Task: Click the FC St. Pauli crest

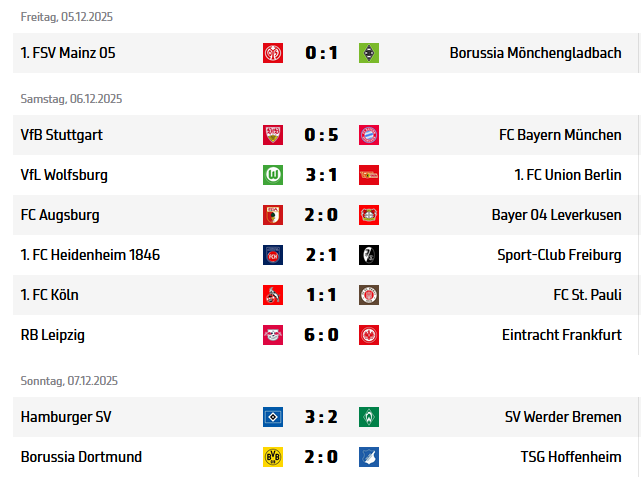Action: (369, 295)
